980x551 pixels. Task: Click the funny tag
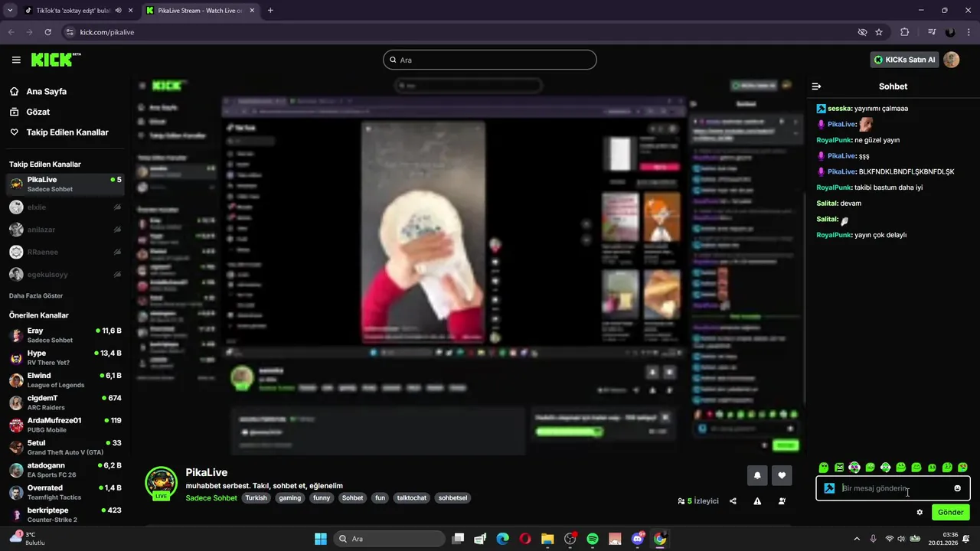(x=322, y=498)
